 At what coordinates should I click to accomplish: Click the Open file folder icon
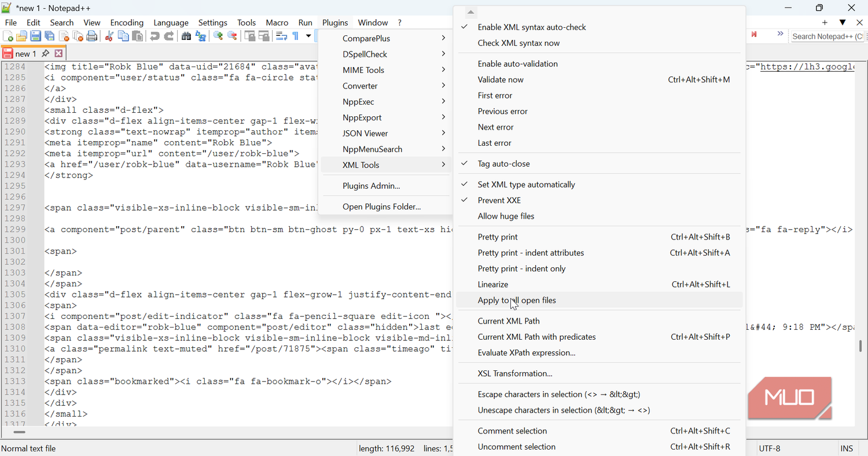point(21,36)
